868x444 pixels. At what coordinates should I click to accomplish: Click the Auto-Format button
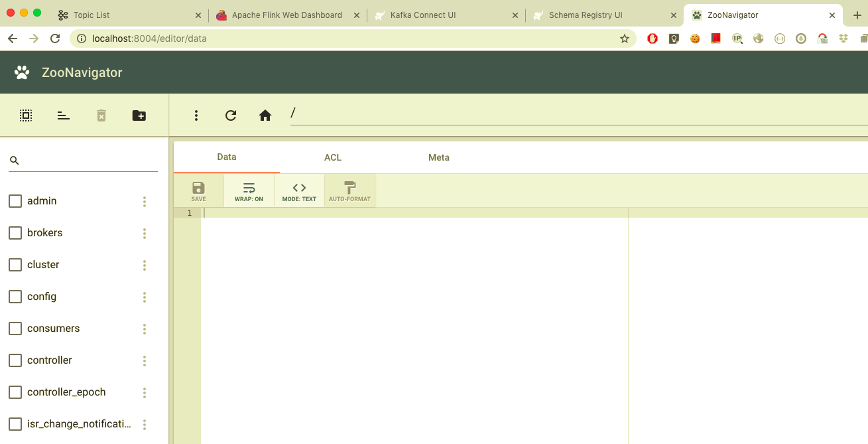[x=349, y=191]
